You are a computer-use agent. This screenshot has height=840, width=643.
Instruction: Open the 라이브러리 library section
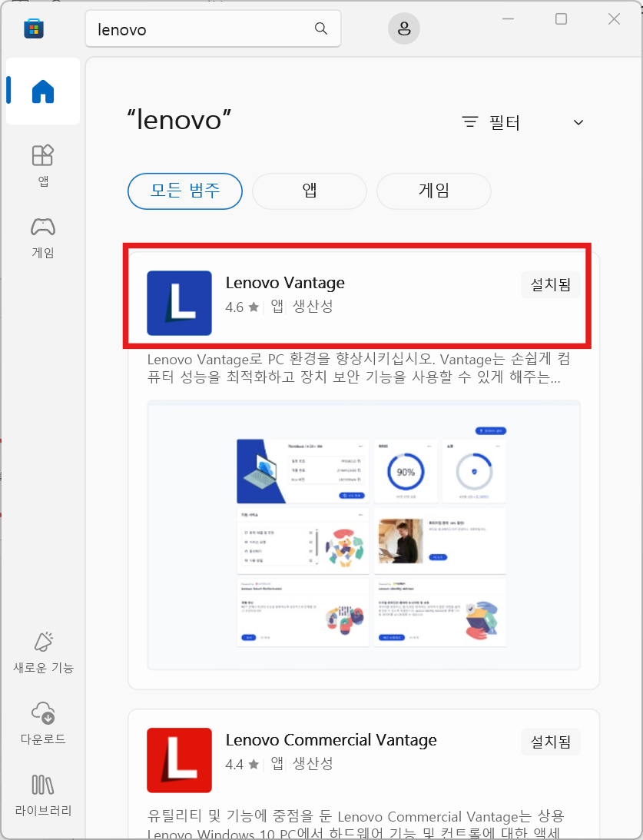pyautogui.click(x=43, y=795)
